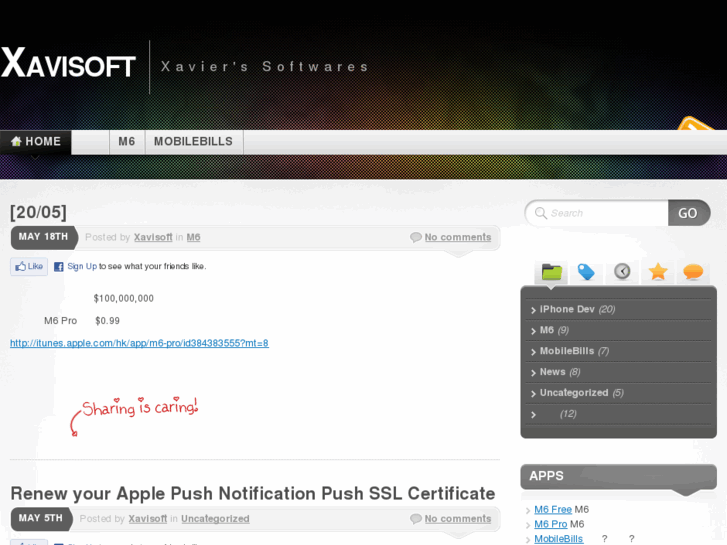
Task: Open author Xavisoft link on May 5th post
Action: (147, 519)
